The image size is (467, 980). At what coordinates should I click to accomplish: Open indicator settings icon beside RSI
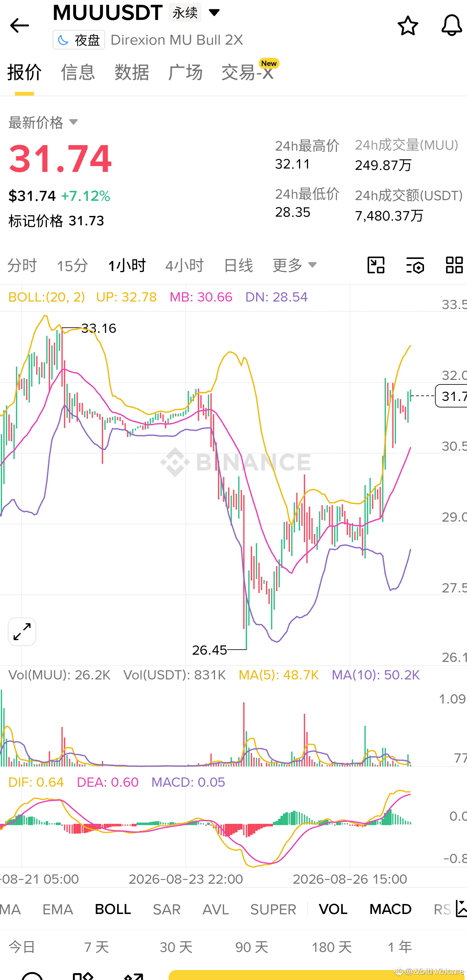tap(461, 909)
